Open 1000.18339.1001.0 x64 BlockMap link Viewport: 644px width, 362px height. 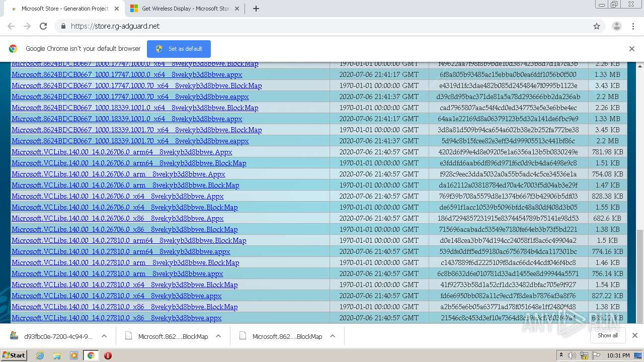tap(135, 108)
